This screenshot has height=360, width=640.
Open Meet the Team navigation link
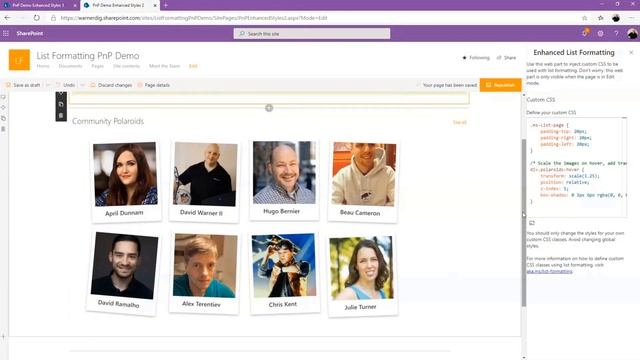point(164,66)
